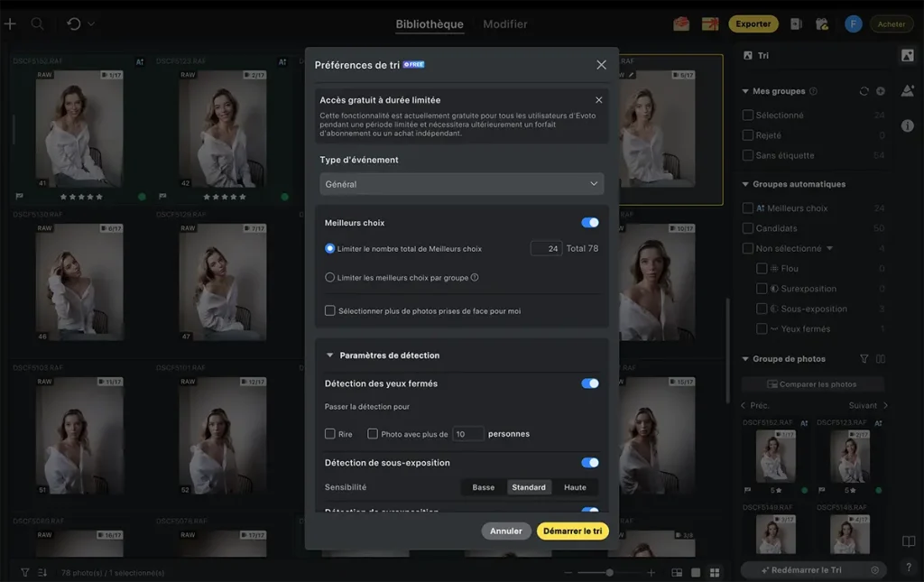
Task: Click the refresh icon in Mes groupes
Action: 864,91
